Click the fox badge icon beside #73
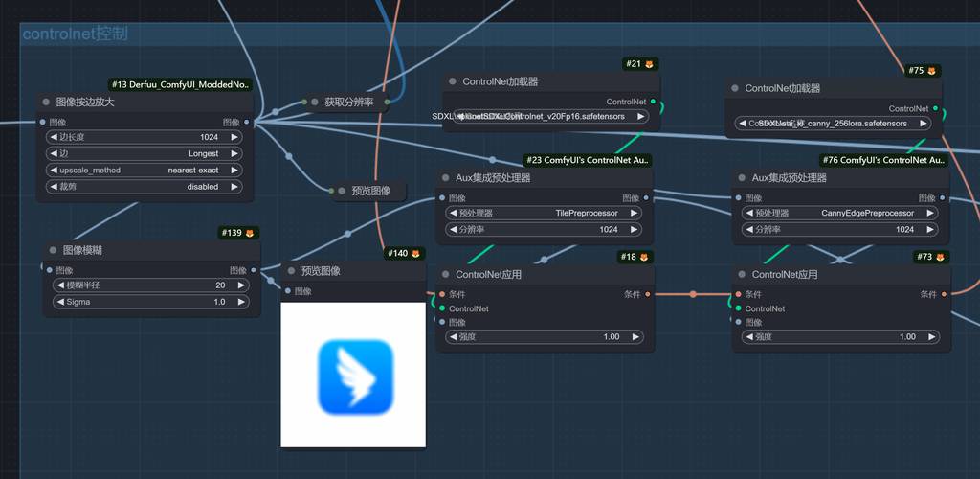Viewport: 980px width, 479px height. (x=939, y=257)
